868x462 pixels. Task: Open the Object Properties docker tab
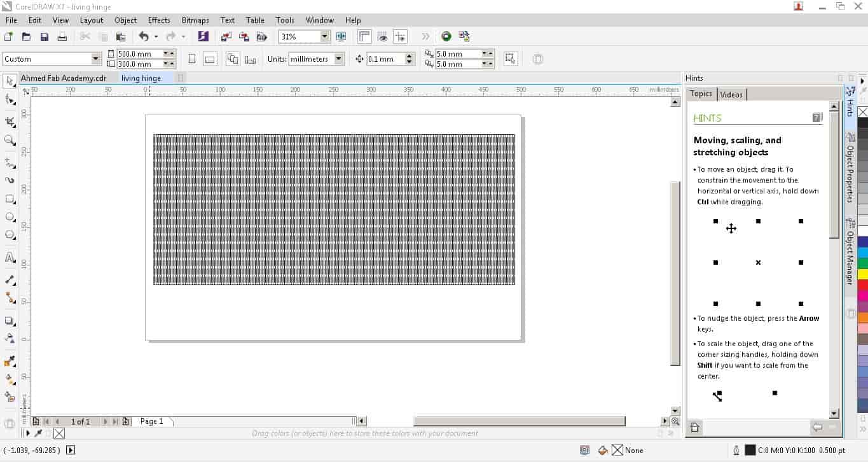[850, 167]
